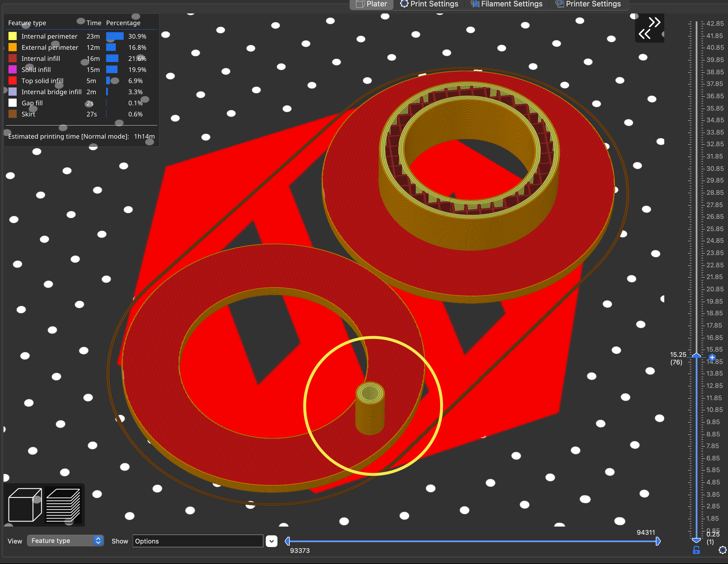Open the Print Settings tab
Viewport: 728px width, 564px height.
429,4
